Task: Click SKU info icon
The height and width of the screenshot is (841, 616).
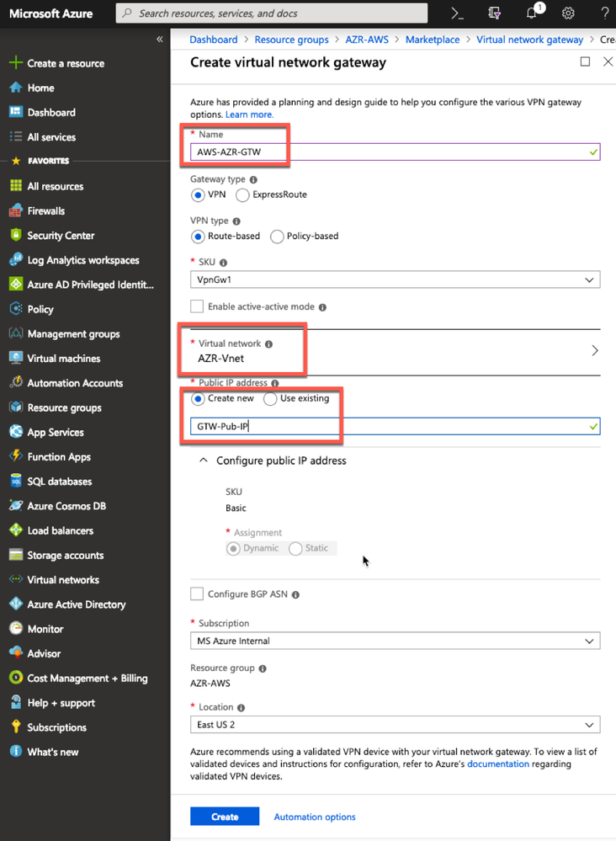Action: [224, 263]
